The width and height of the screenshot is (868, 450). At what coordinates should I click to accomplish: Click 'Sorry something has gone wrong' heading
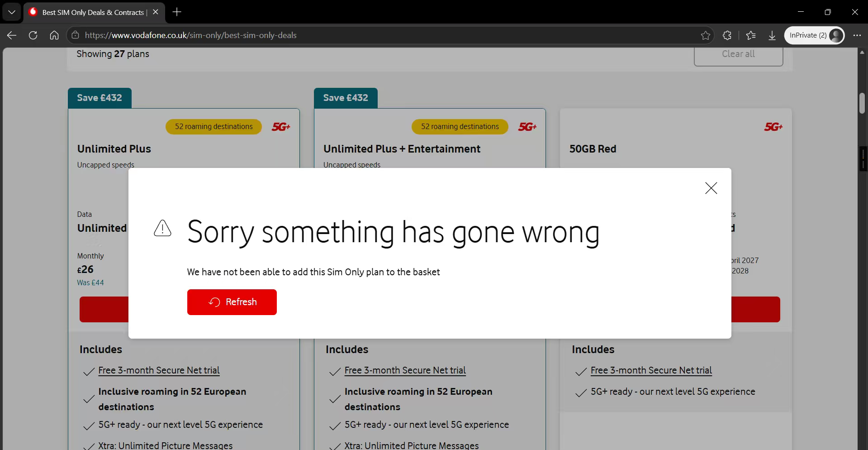[x=394, y=232]
